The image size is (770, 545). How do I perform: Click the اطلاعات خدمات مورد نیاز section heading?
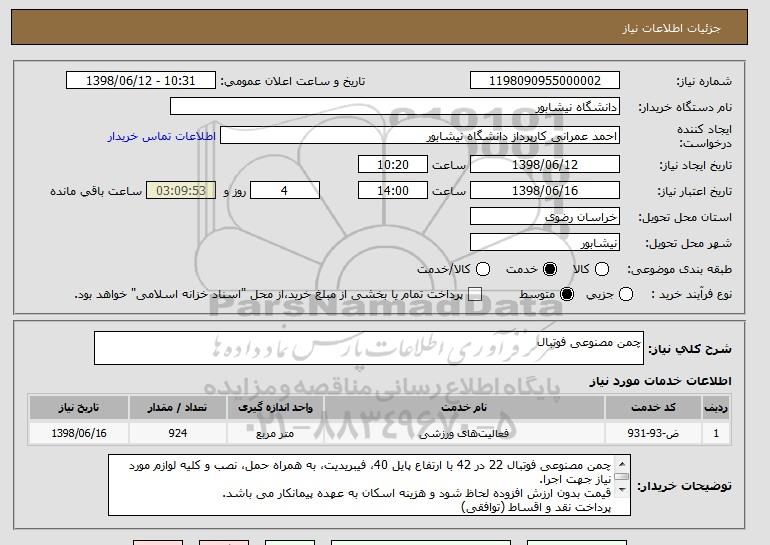660,381
